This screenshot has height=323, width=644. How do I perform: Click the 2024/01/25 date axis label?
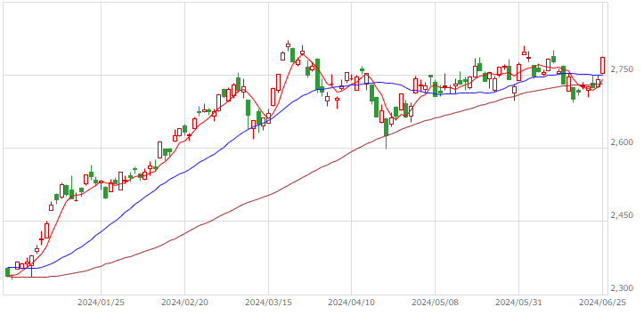101,303
